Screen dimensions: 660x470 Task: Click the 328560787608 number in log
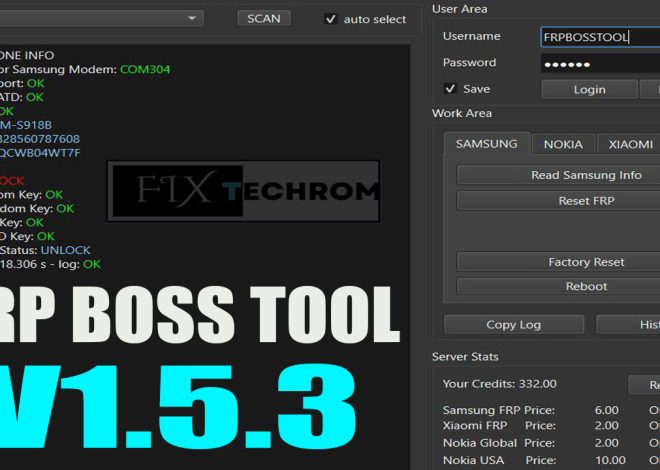pos(40,139)
